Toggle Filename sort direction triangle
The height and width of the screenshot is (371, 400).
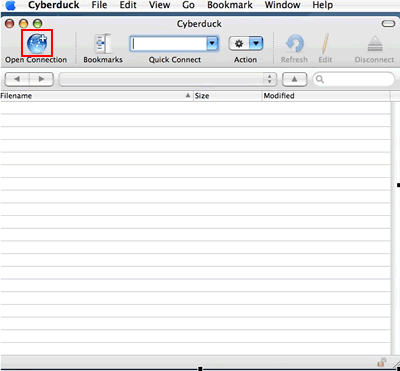[188, 96]
